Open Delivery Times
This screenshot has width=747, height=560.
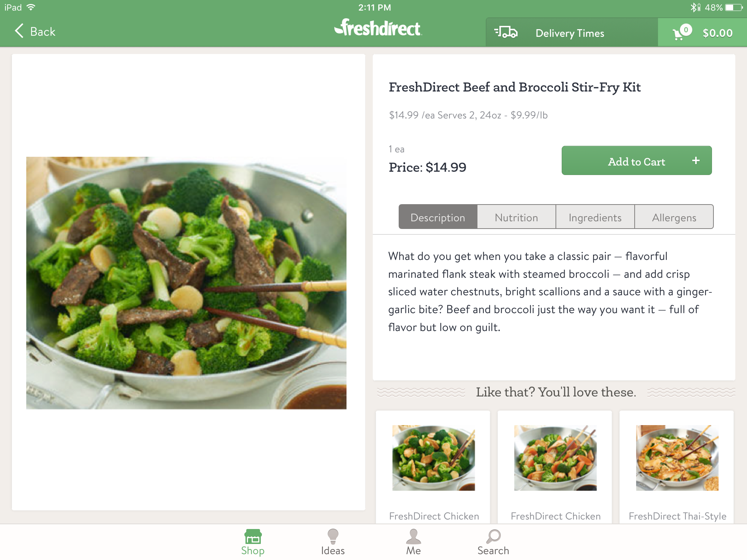tap(570, 33)
